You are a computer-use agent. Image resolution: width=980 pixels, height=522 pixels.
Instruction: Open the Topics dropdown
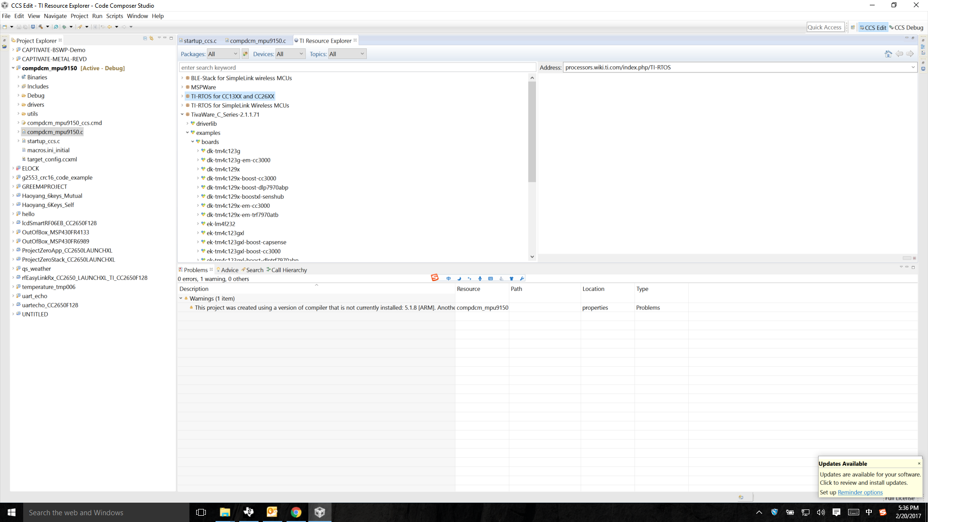coord(346,54)
